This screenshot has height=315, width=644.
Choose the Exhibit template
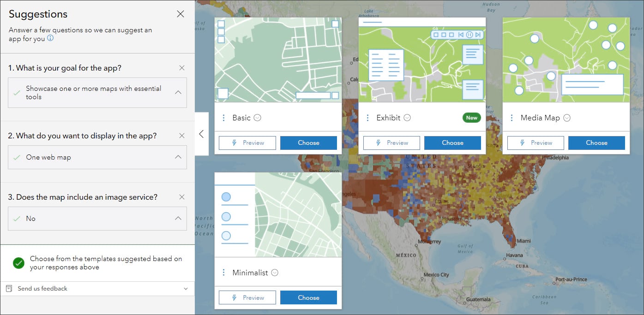coord(452,143)
